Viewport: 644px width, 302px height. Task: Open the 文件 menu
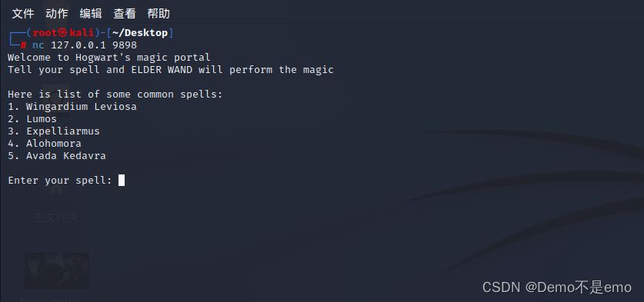23,14
